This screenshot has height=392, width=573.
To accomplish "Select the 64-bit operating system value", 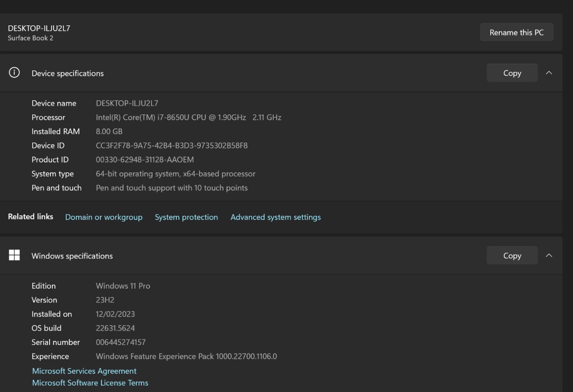I will [175, 174].
